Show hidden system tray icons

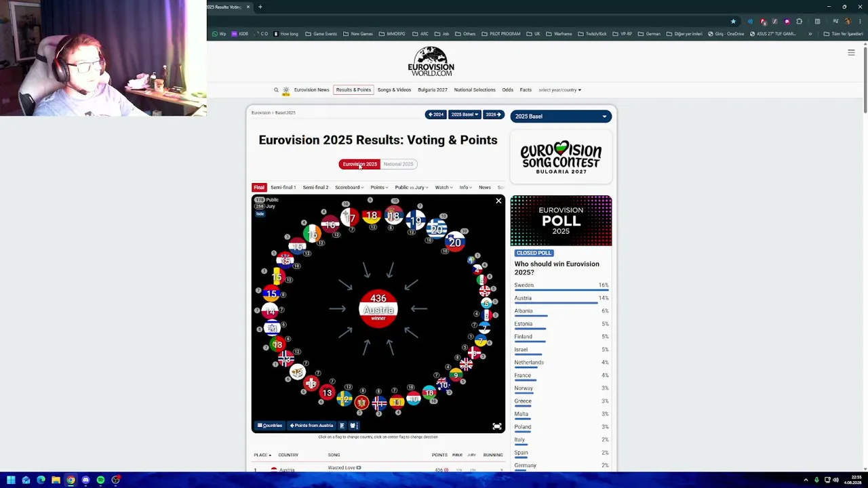tap(806, 480)
